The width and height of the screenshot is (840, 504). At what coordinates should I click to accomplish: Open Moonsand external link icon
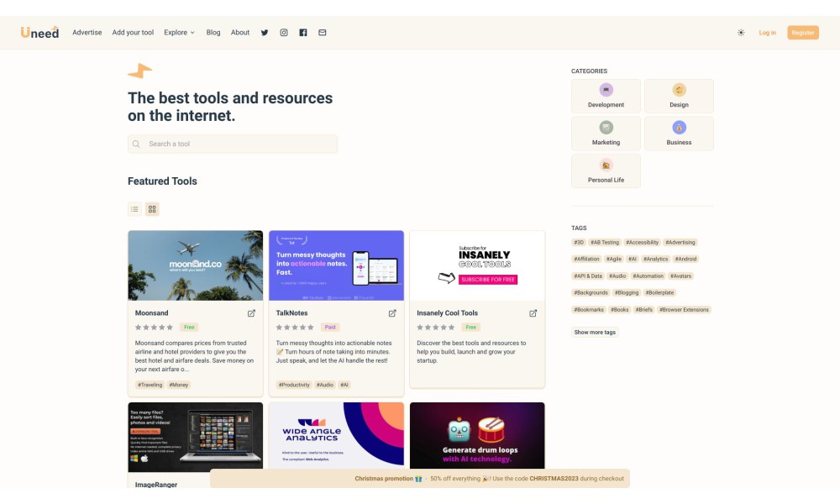(x=251, y=313)
